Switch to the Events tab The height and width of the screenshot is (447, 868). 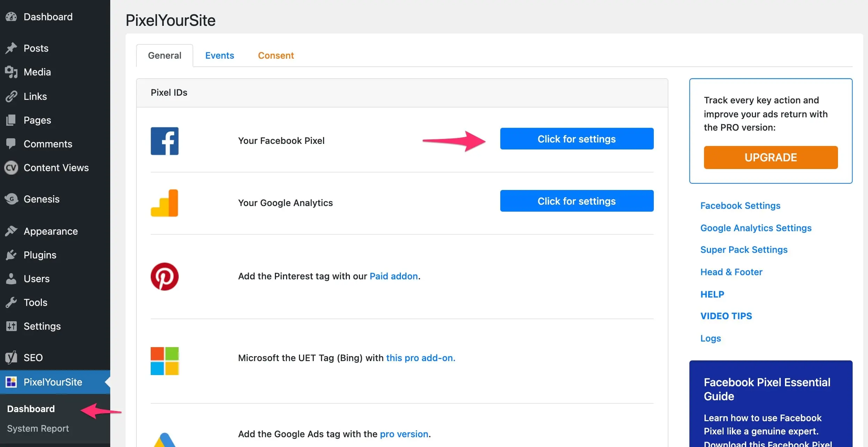pos(219,56)
